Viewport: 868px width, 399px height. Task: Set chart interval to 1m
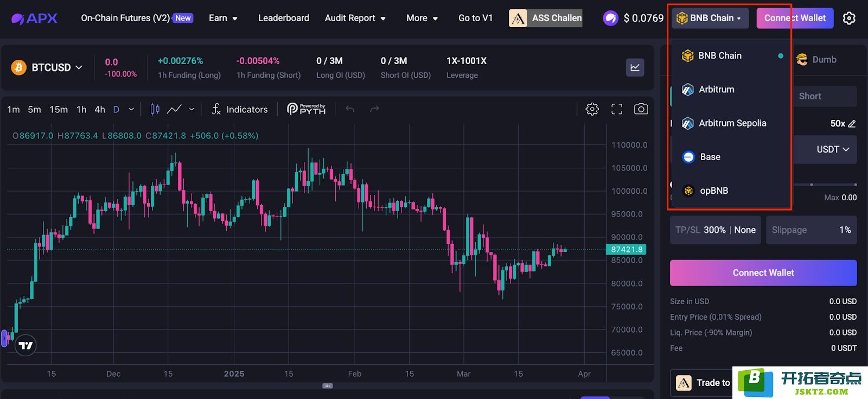tap(14, 109)
